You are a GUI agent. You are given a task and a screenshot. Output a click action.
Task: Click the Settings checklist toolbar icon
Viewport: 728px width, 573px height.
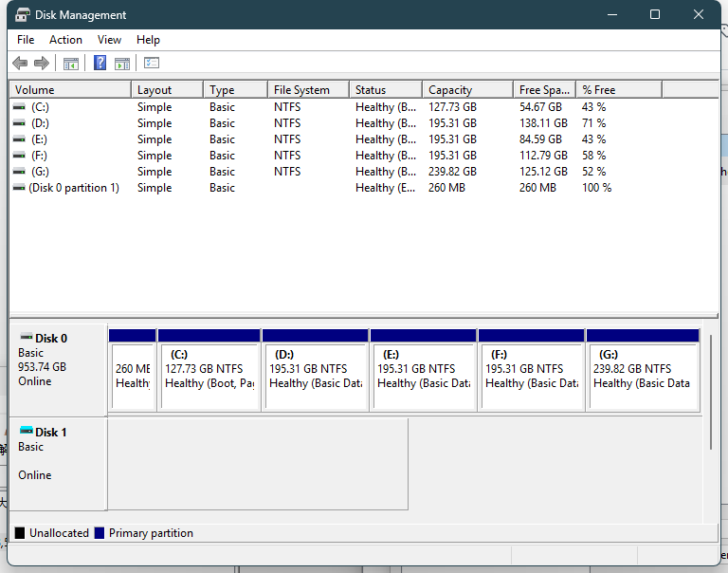pos(152,64)
